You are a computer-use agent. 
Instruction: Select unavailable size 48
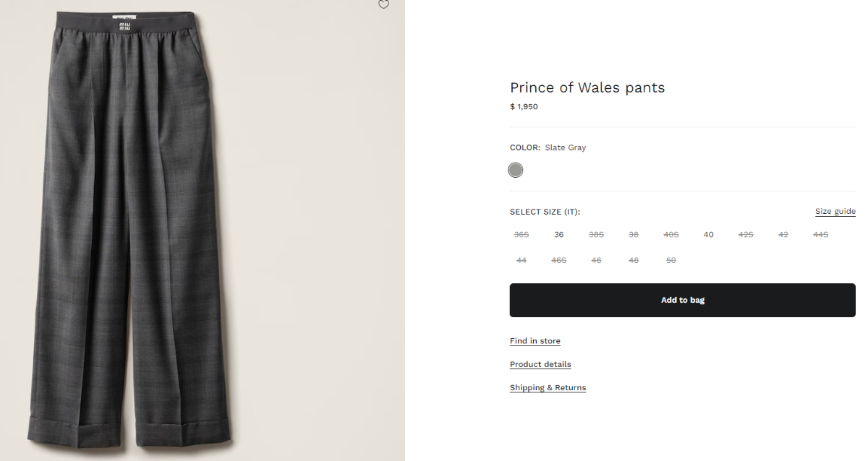click(x=634, y=260)
